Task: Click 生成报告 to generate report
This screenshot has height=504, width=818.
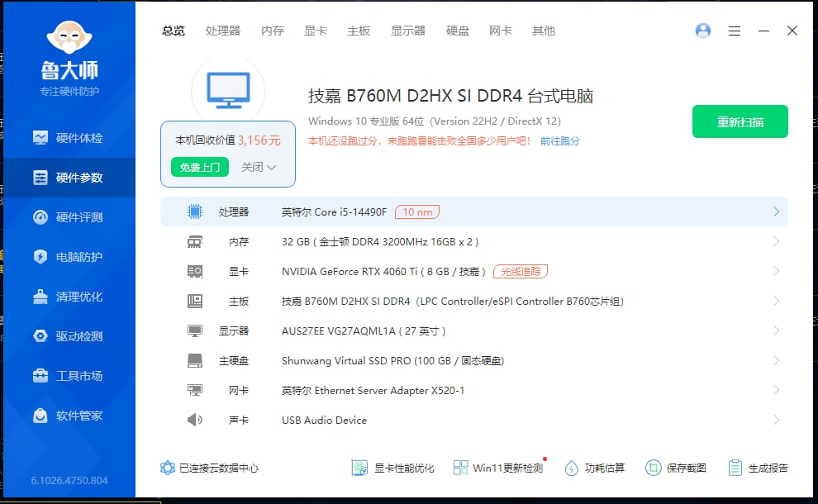Action: [x=758, y=468]
